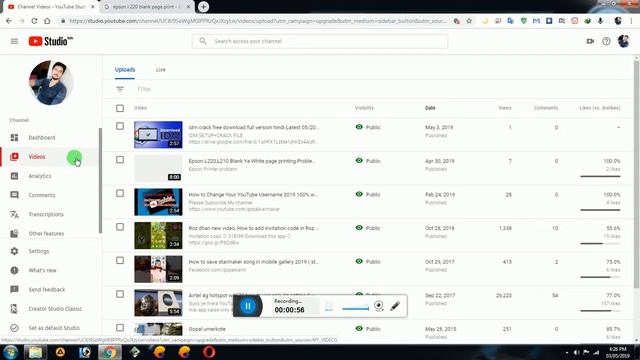Screen dimensions: 640x360
Task: Open Chrome from the taskbar
Action: [109, 352]
